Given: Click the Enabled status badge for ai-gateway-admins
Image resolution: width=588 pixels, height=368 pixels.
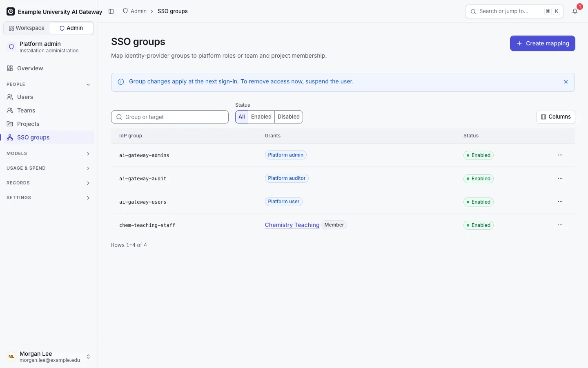Looking at the screenshot, I should click(x=479, y=155).
